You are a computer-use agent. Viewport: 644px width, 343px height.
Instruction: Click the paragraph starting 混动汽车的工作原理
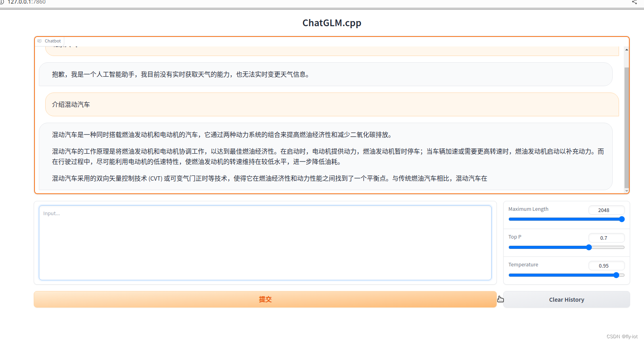pyautogui.click(x=328, y=156)
